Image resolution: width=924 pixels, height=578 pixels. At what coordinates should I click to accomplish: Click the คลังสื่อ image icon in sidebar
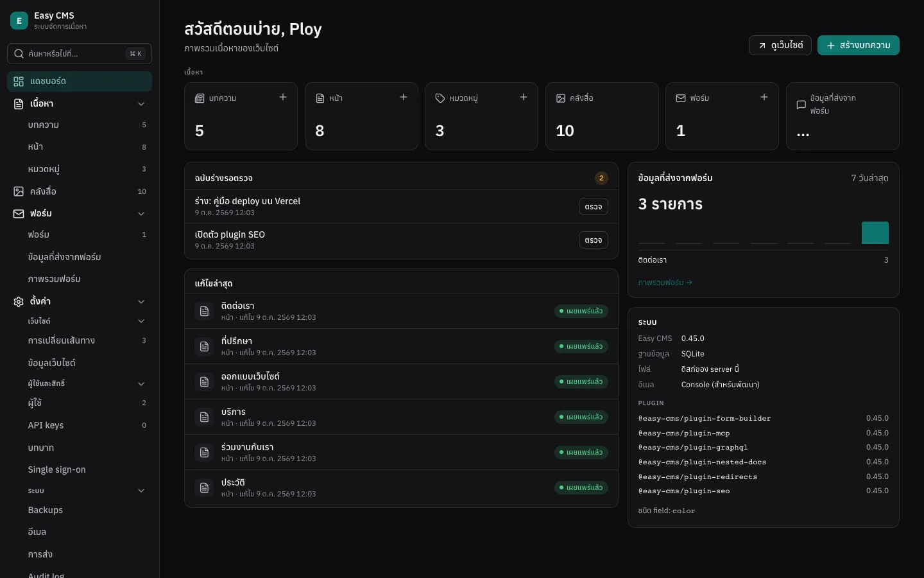coord(19,191)
